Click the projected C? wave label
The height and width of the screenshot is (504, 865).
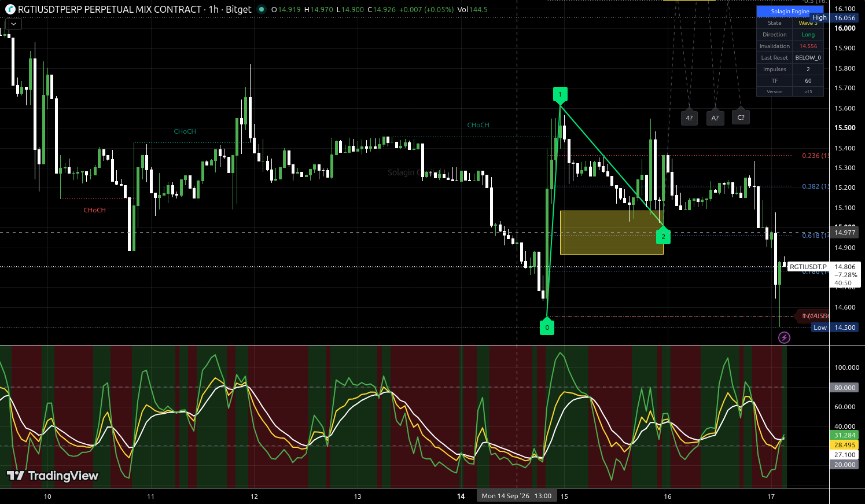point(741,117)
